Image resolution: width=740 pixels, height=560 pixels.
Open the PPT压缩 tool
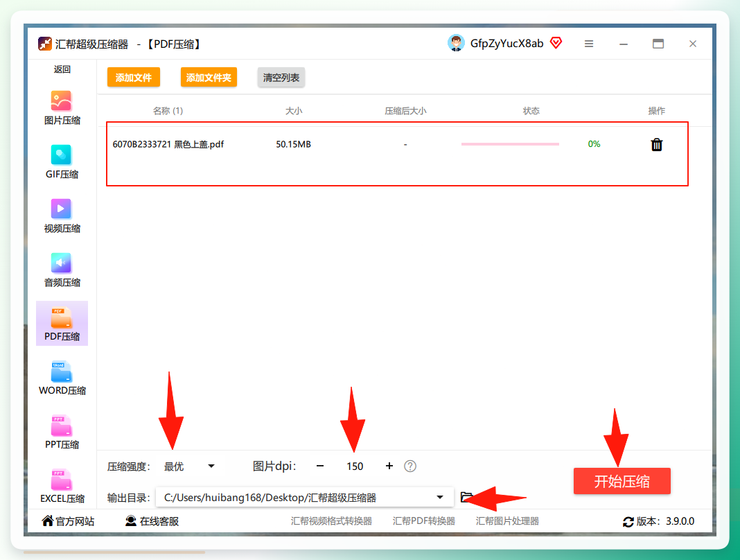pyautogui.click(x=62, y=432)
